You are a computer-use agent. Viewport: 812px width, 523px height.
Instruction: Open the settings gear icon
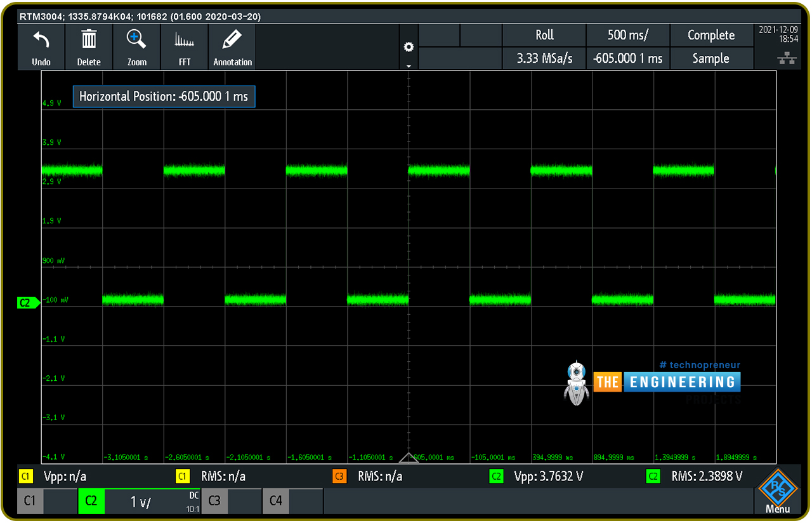[x=409, y=47]
